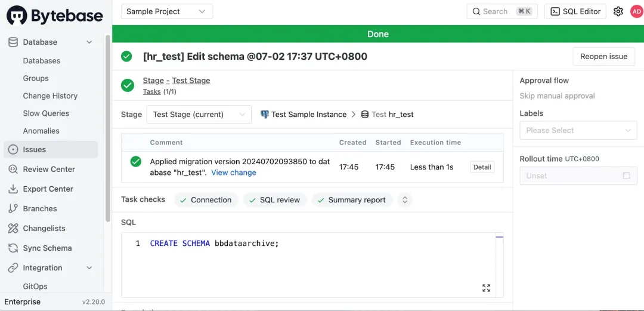644x311 pixels.
Task: Open Issues in the sidebar
Action: (34, 150)
